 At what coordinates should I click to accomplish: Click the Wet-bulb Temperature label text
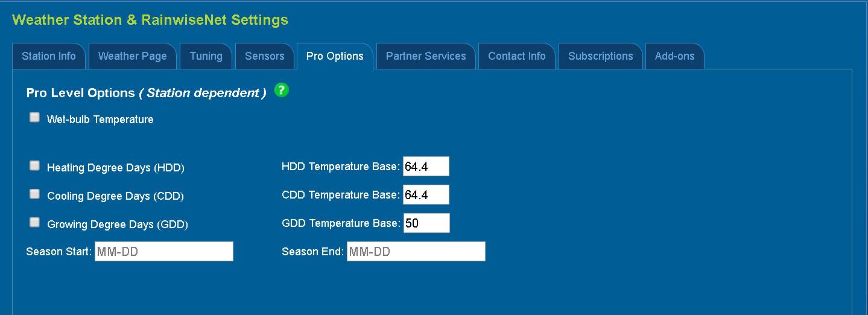tap(100, 119)
